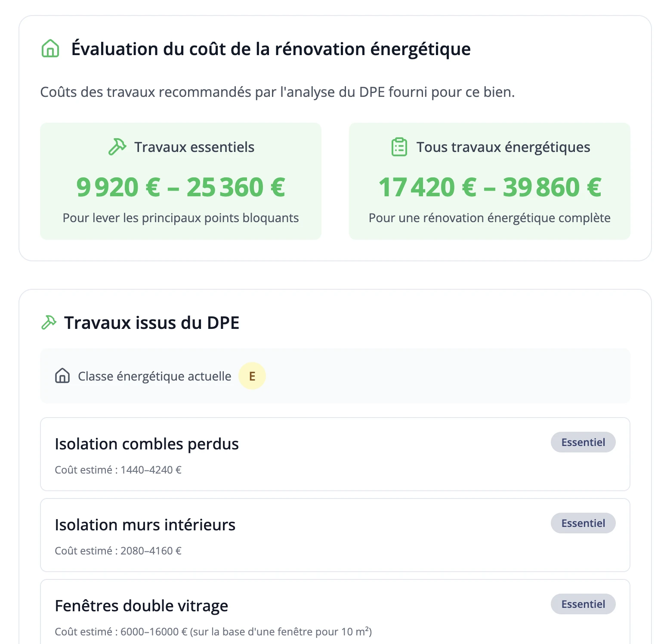Click the 9 920 € – 25 360 € cost range

181,187
